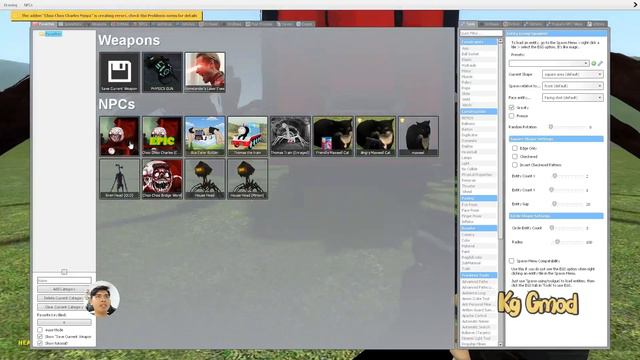Click the Add Category button
The height and width of the screenshot is (360, 640).
click(64, 289)
